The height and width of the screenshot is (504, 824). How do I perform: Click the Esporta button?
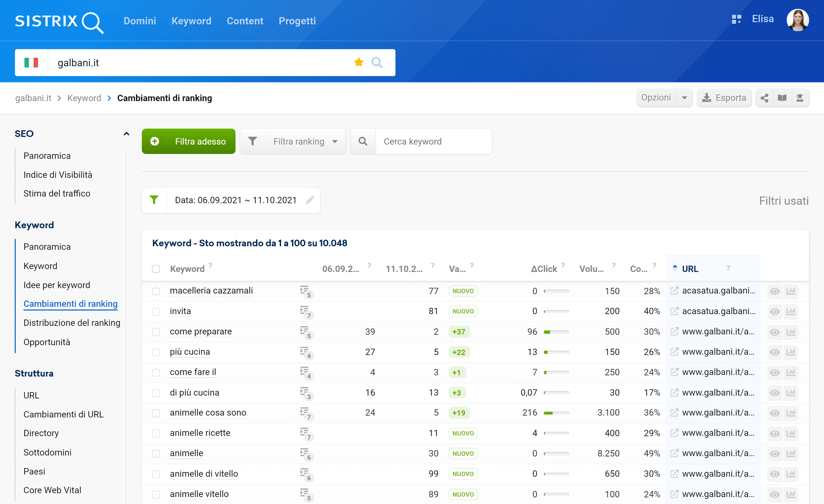point(724,98)
